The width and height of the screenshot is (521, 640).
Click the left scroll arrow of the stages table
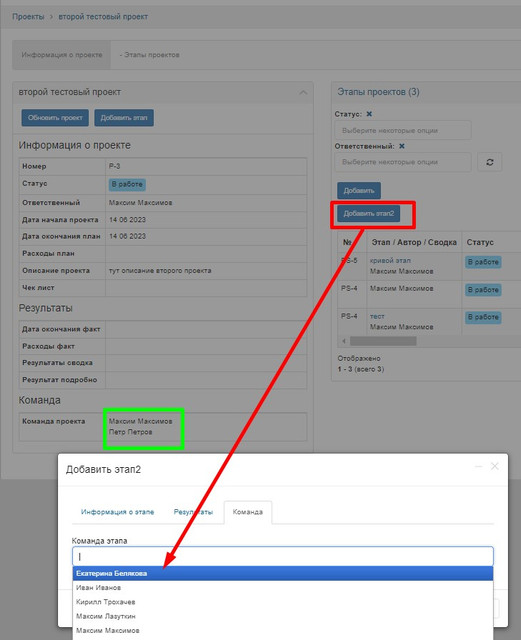pos(344,341)
